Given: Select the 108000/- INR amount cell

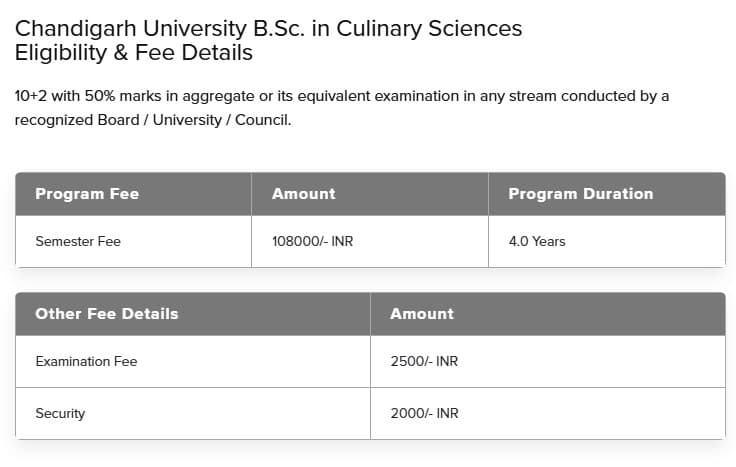Looking at the screenshot, I should pyautogui.click(x=312, y=241).
